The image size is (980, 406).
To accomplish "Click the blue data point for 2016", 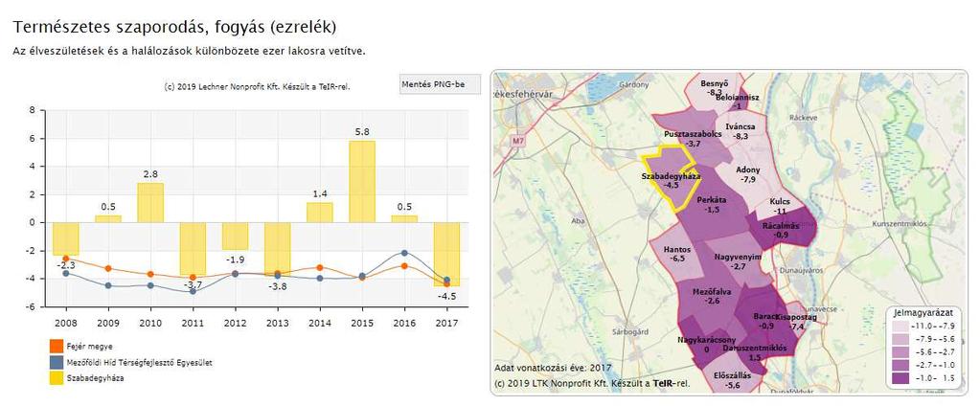I will click(404, 253).
